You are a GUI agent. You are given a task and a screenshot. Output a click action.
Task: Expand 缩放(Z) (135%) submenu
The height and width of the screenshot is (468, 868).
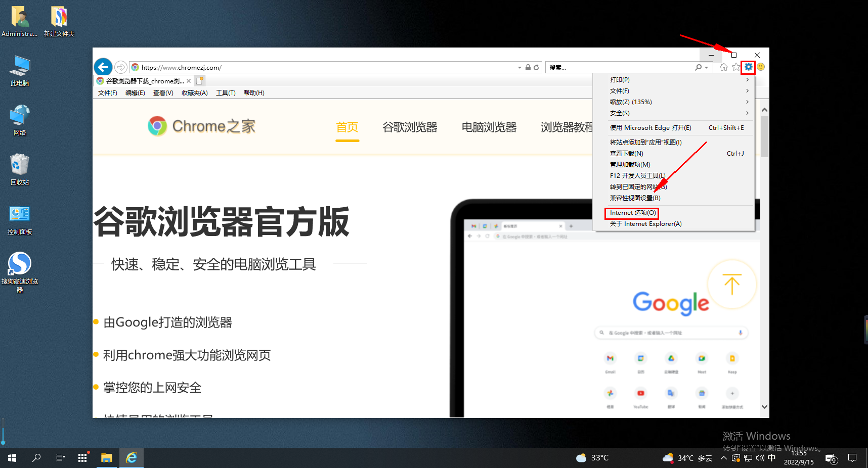678,102
